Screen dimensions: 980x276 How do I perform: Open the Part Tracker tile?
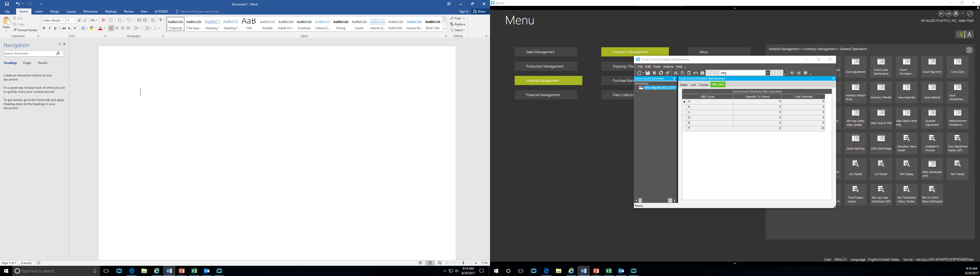[x=958, y=169]
